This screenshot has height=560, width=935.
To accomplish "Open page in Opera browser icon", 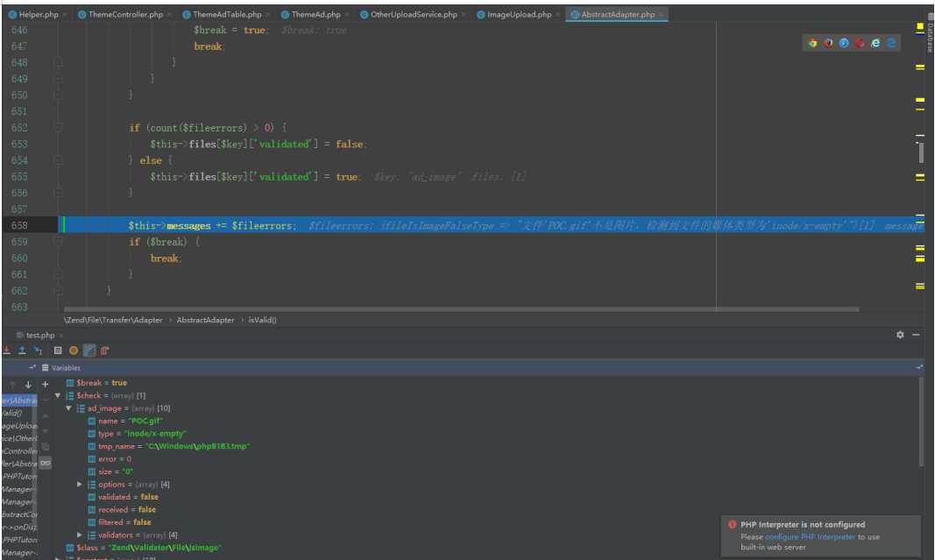I will pos(860,43).
